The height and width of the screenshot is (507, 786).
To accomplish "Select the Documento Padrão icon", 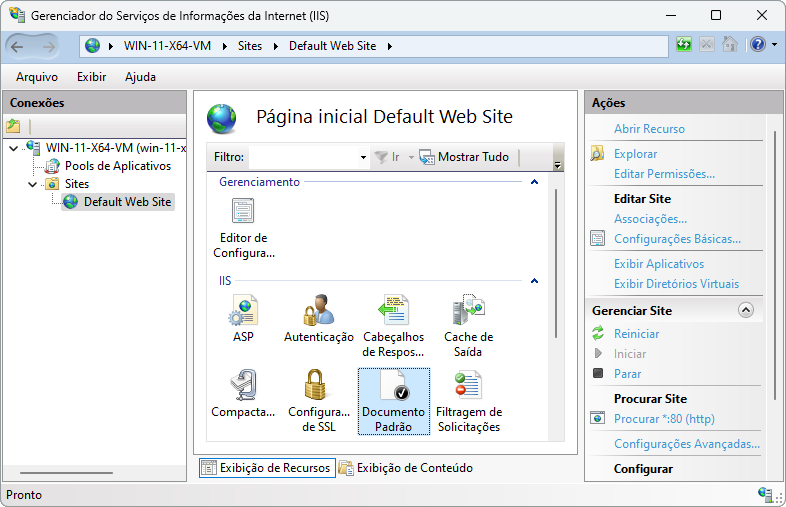I will point(393,387).
